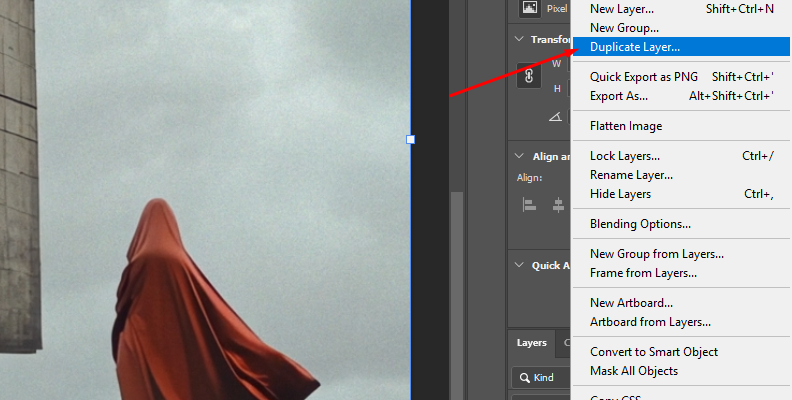Select Rename Layer menu item
792x400 pixels.
coord(630,175)
